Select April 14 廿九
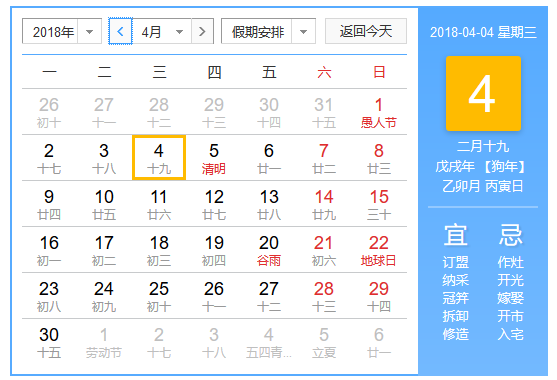Viewport: 557px width, 380px height. click(324, 204)
